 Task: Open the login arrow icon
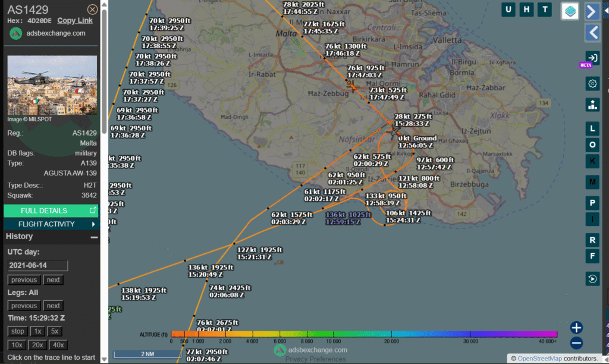tap(592, 58)
